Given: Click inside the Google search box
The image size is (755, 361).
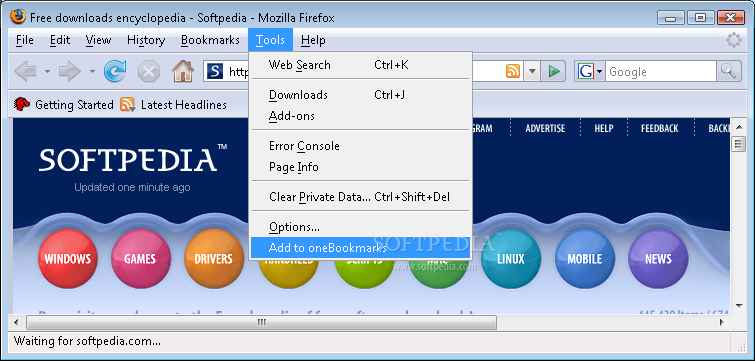Looking at the screenshot, I should [660, 72].
